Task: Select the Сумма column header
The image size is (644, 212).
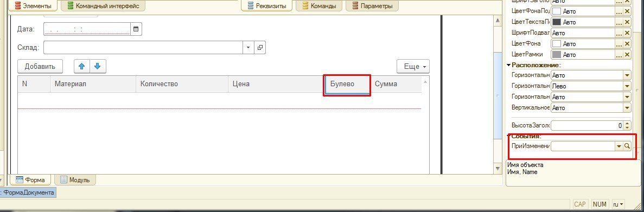Action: tap(396, 84)
